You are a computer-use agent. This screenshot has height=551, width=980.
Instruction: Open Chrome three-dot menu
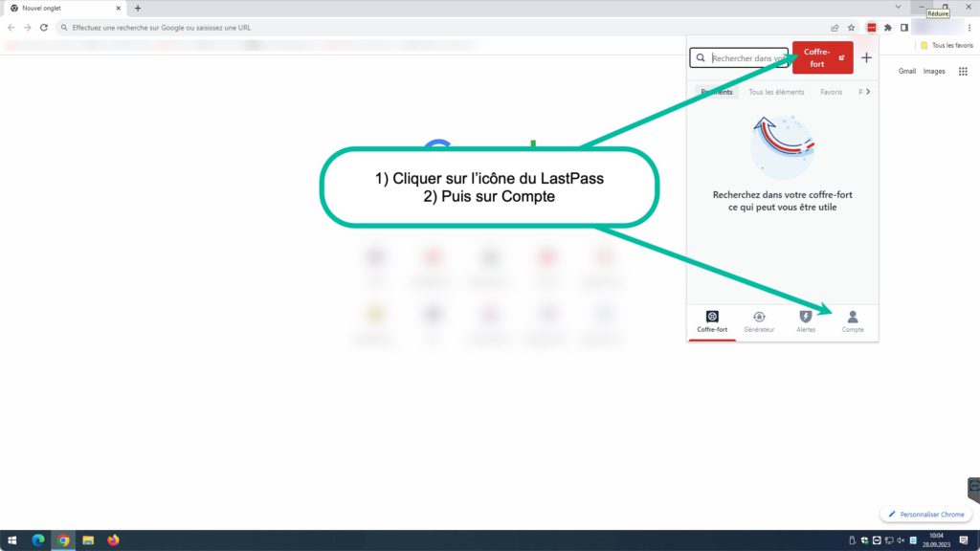pyautogui.click(x=969, y=28)
